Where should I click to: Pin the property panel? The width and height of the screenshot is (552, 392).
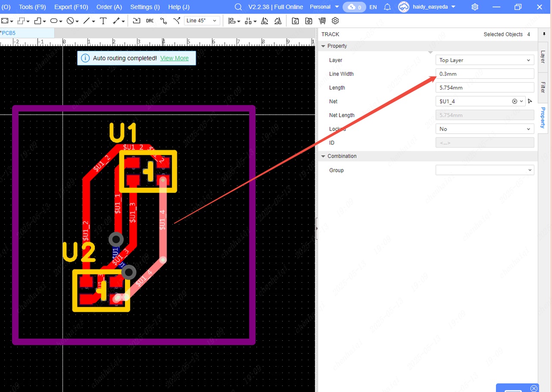543,34
